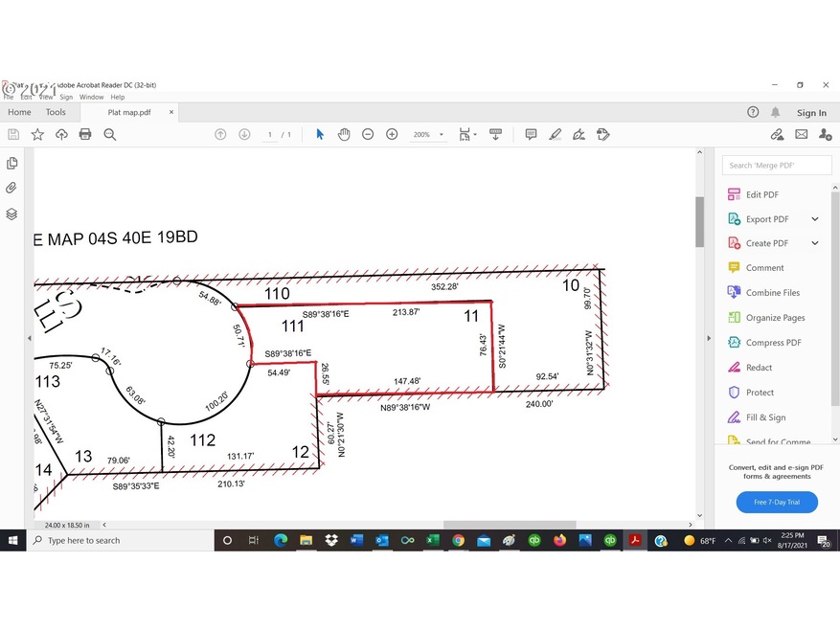This screenshot has width=840, height=630.
Task: Open the Windows Start menu
Action: [12, 541]
